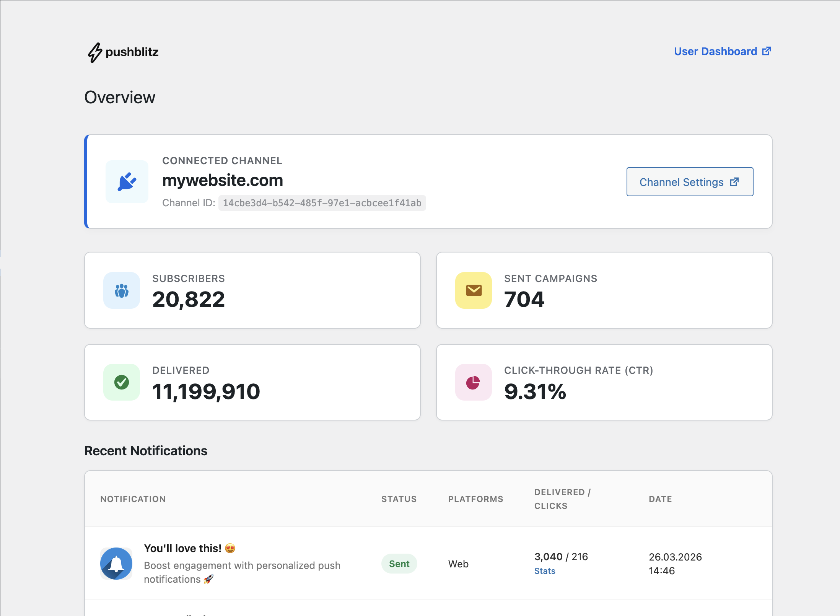Click the Delivered / Clicks column header
Screen dimensions: 840x616
pos(563,499)
